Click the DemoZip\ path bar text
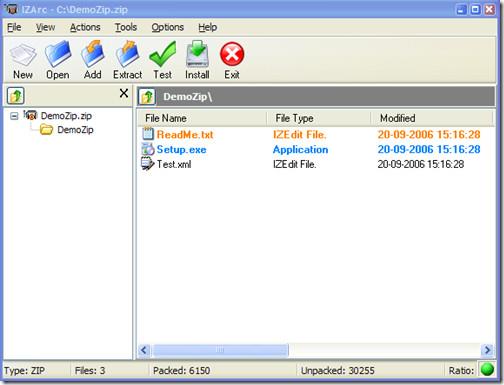The height and width of the screenshot is (385, 504). (188, 97)
